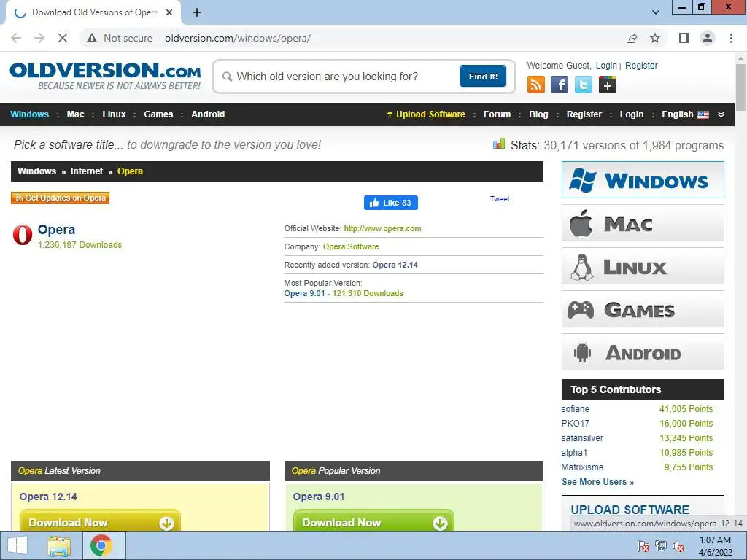Click the Opera Software company link
Image resolution: width=747 pixels, height=560 pixels.
click(x=351, y=246)
